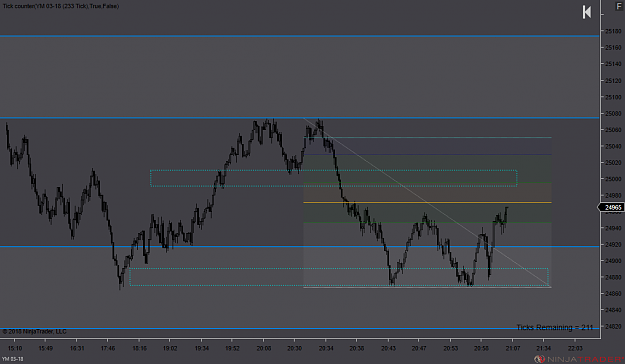Image resolution: width=625 pixels, height=364 pixels.
Task: Click the 20:30 time axis label
Action: [295, 348]
